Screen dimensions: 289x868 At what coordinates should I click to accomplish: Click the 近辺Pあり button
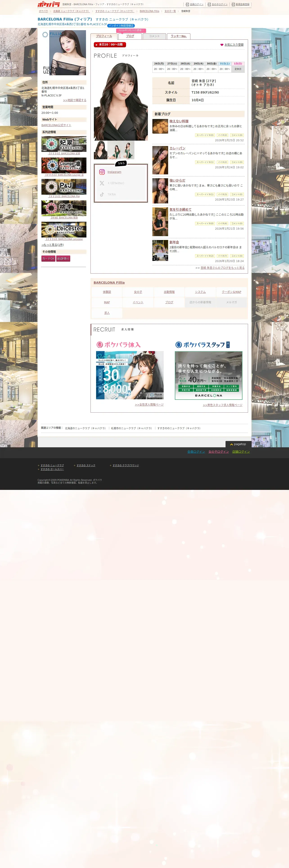63,259
